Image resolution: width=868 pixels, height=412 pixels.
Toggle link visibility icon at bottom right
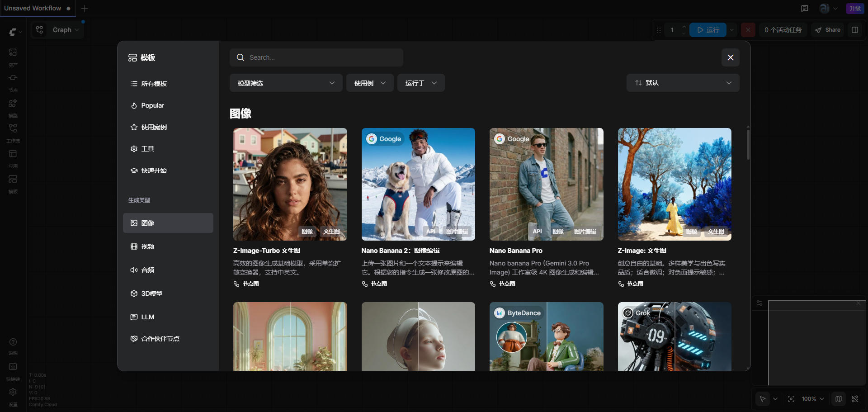(855, 399)
